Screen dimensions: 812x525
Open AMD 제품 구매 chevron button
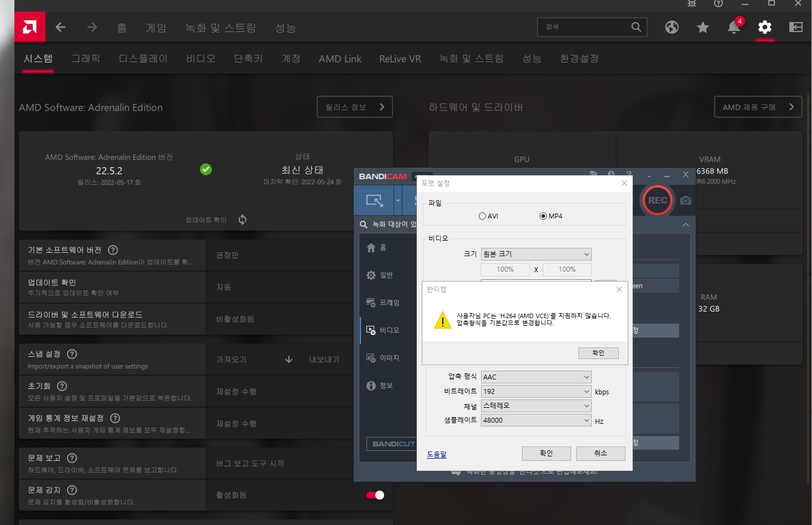click(x=758, y=107)
